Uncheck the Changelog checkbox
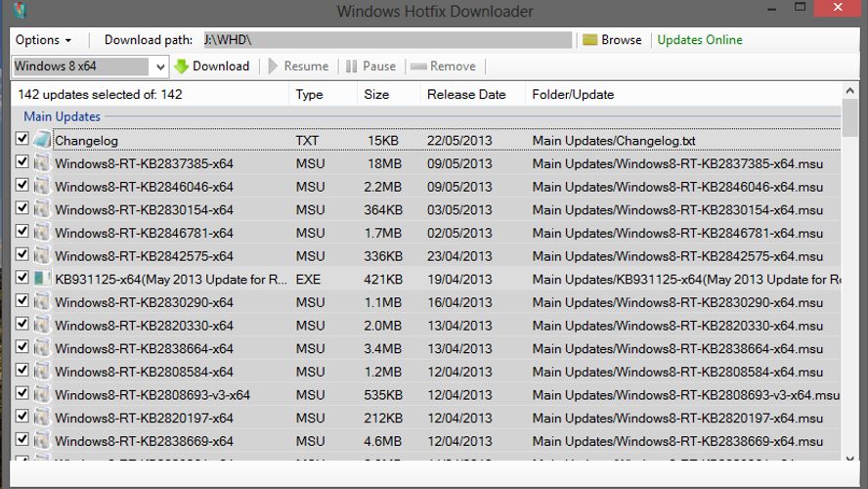The width and height of the screenshot is (868, 489). tap(22, 139)
